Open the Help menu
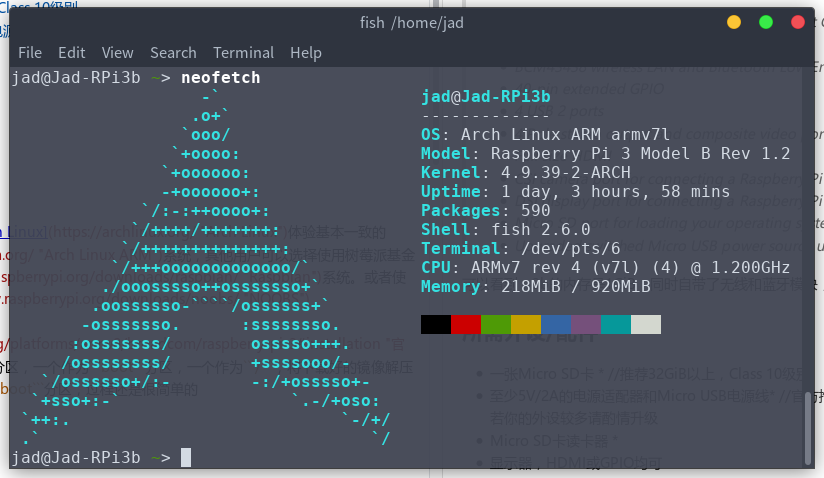Screen dimensions: 824x478 pos(306,53)
